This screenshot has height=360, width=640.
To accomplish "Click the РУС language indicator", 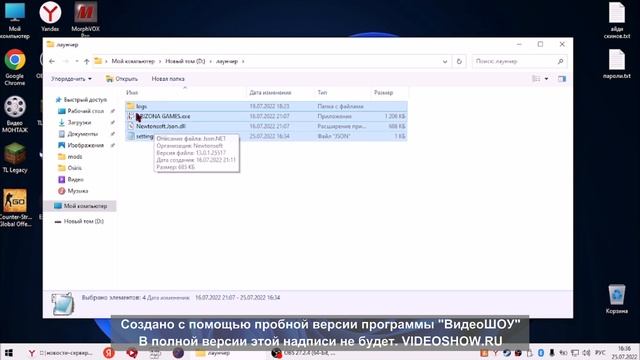I will tap(600, 353).
